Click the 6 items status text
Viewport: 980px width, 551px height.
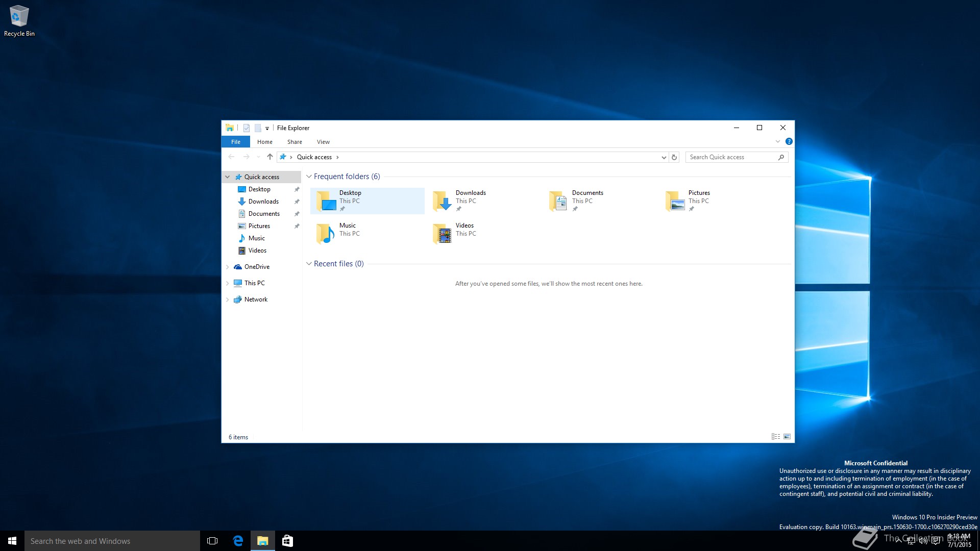click(238, 437)
